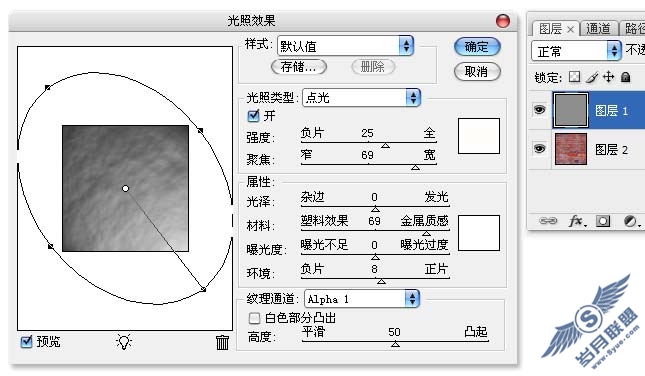Click the 取消 button
645x376 pixels.
(x=477, y=72)
